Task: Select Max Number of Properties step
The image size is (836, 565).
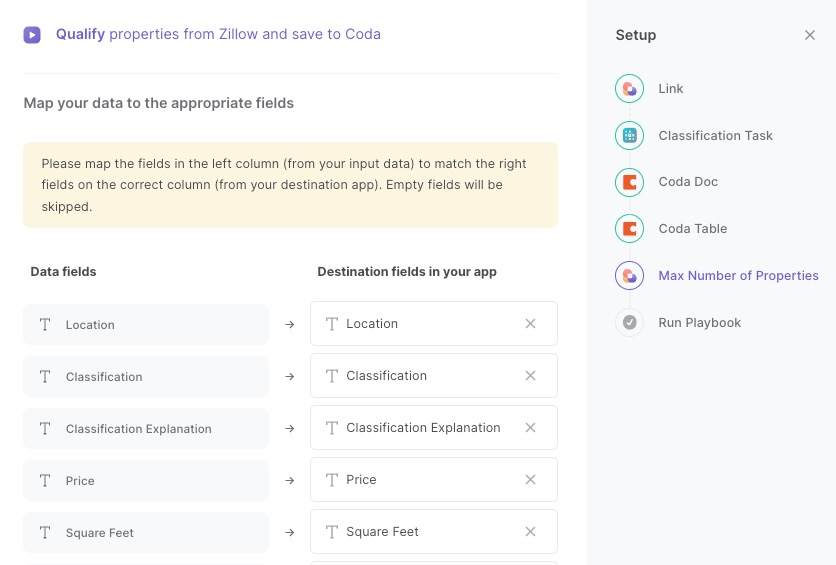Action: pyautogui.click(x=738, y=276)
